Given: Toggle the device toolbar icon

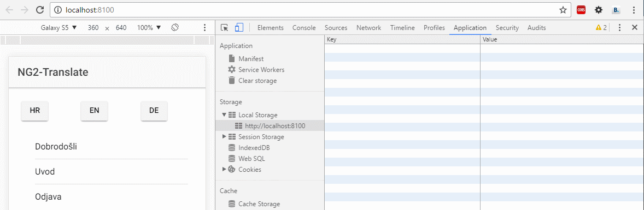Looking at the screenshot, I should pyautogui.click(x=239, y=27).
